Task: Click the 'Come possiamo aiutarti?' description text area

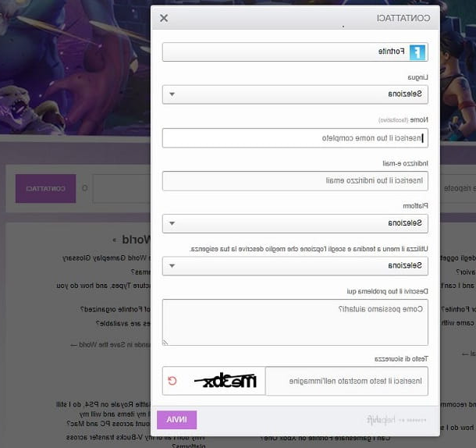Action: 295,322
